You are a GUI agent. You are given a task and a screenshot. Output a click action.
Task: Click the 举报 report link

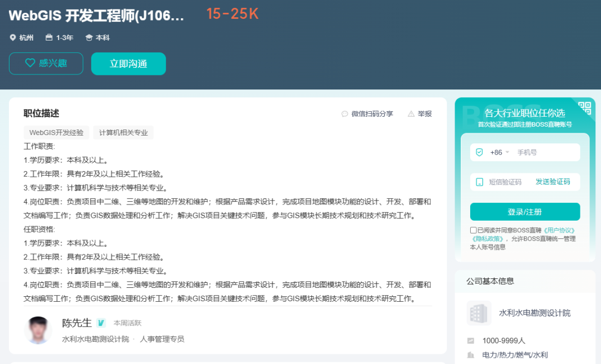point(425,114)
